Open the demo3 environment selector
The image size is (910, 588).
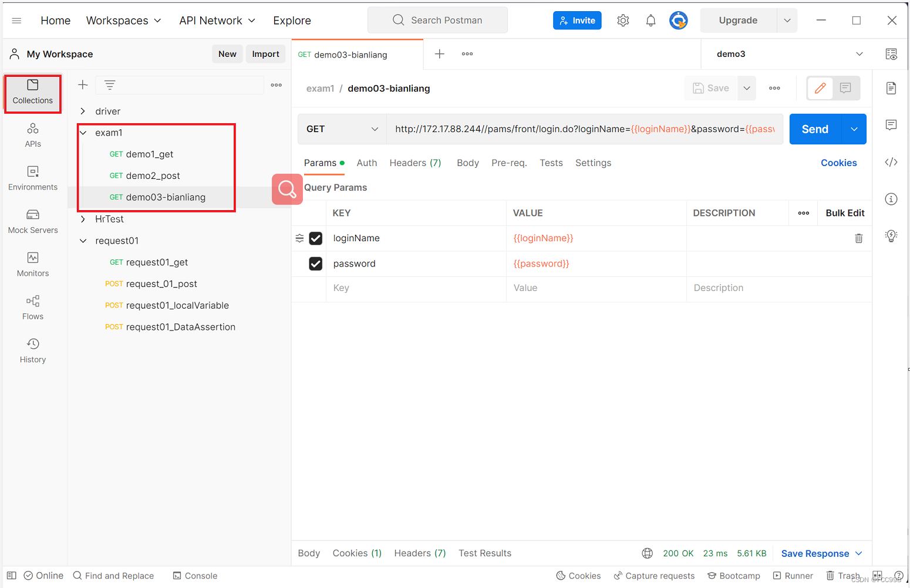coord(789,54)
